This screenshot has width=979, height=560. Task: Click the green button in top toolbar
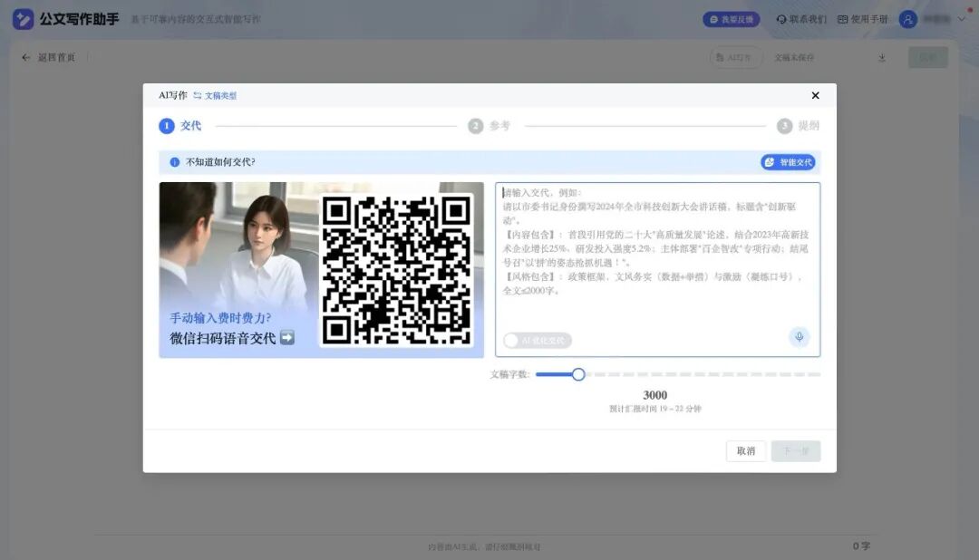(928, 57)
